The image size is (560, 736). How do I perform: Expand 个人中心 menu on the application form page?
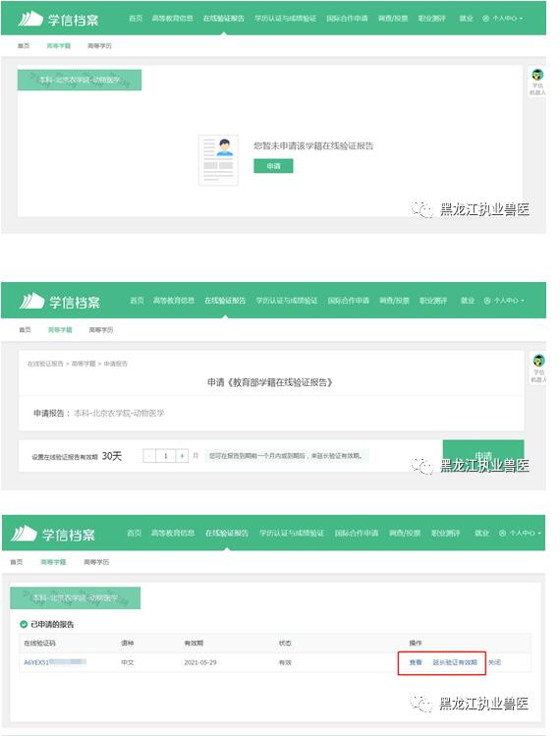(504, 301)
